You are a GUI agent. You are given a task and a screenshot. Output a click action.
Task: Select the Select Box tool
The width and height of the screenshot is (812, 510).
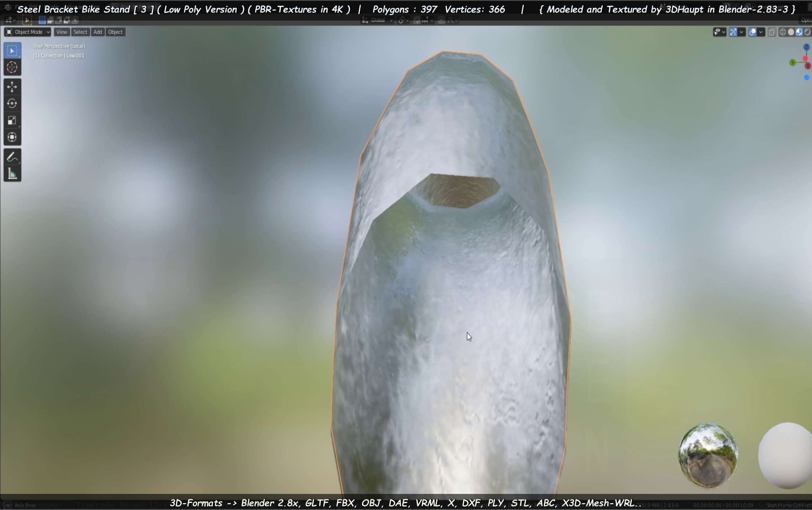pos(12,50)
